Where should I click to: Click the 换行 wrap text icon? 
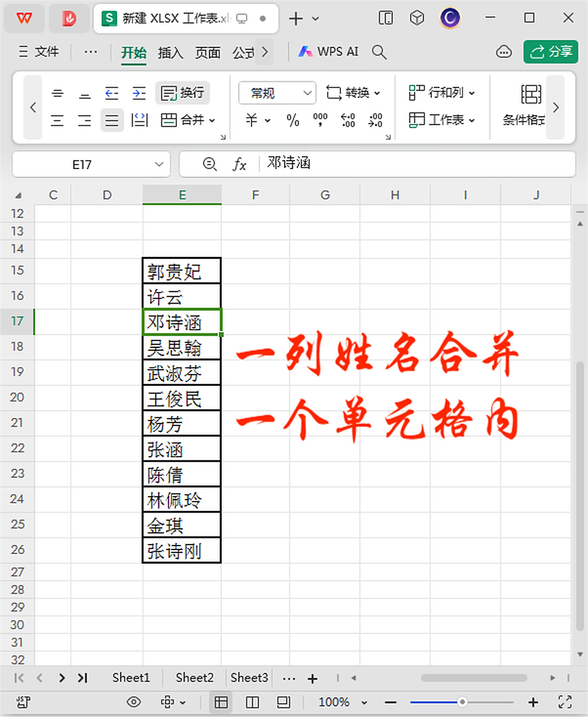point(183,93)
